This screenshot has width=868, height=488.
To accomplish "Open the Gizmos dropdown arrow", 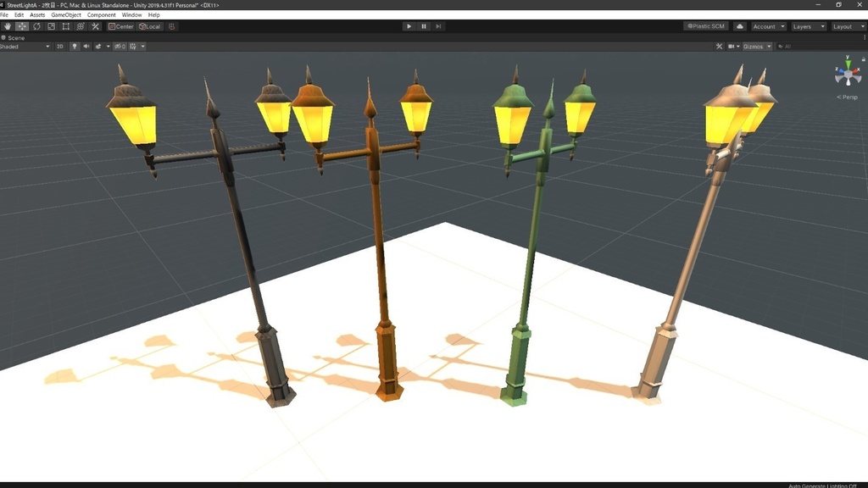I will pyautogui.click(x=769, y=47).
